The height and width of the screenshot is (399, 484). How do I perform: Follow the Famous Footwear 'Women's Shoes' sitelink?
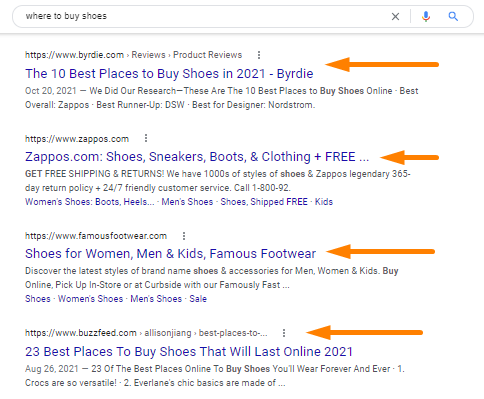tap(91, 299)
